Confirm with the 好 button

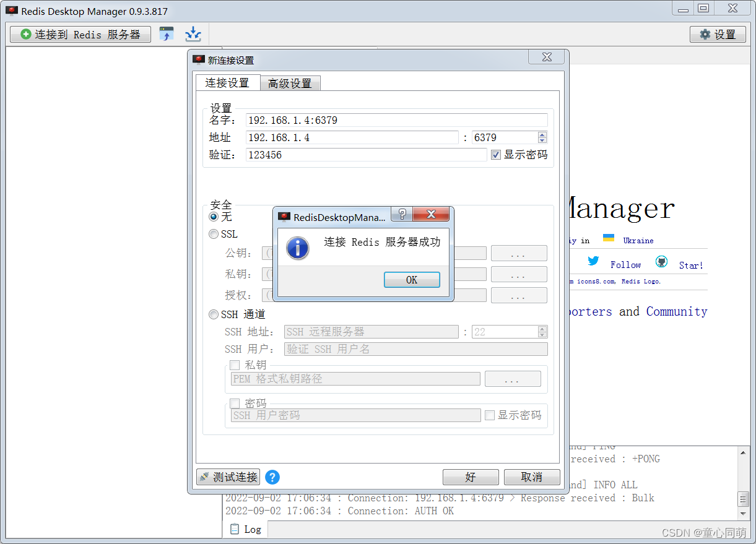pos(471,477)
